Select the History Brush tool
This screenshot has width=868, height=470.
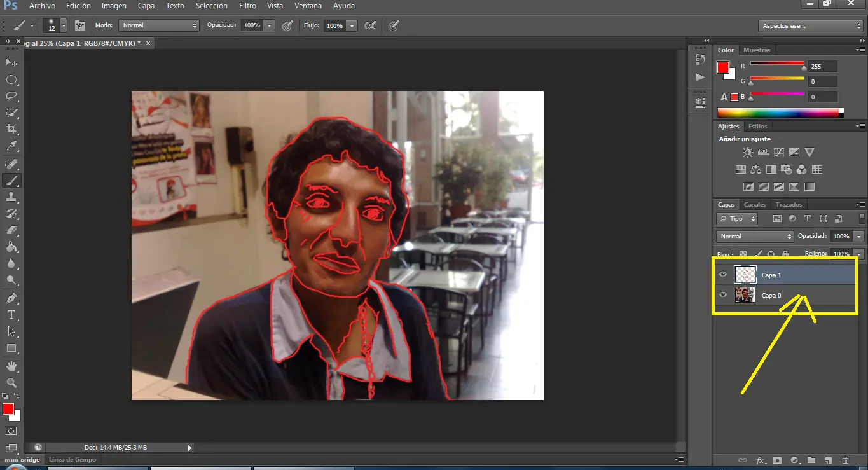[x=11, y=214]
